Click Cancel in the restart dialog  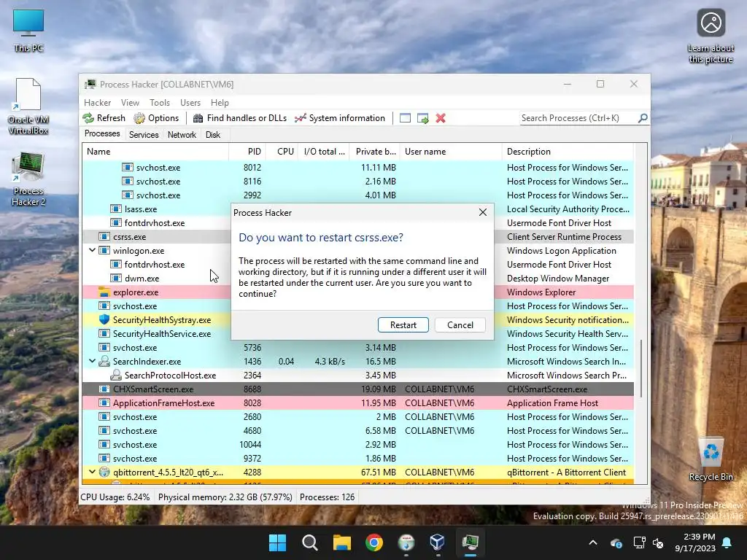pos(460,324)
